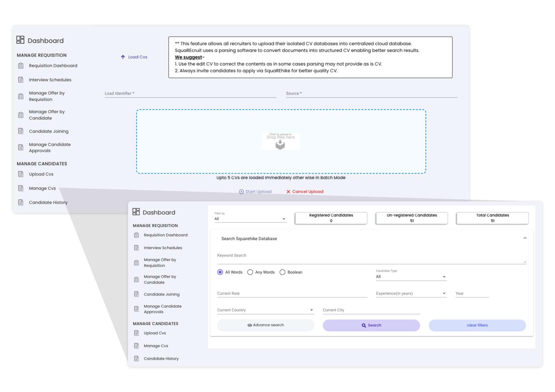The width and height of the screenshot is (555, 392).
Task: Click Candidate History icon in back window
Action: 21,202
